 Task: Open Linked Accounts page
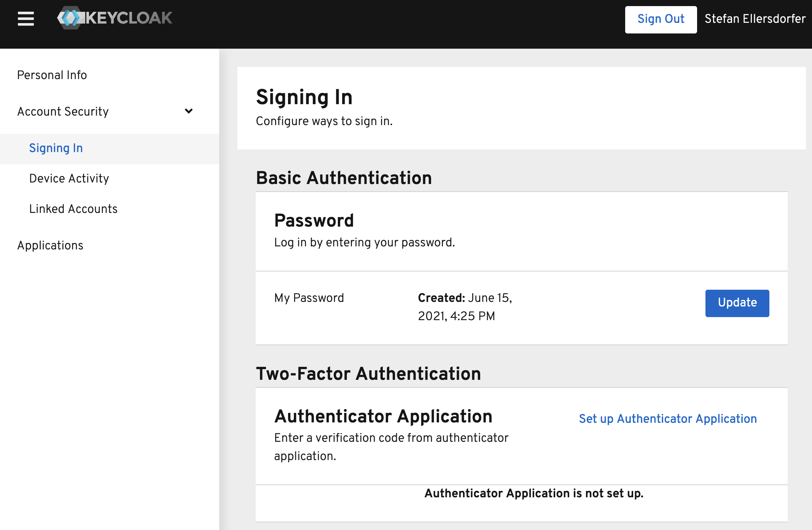click(73, 209)
